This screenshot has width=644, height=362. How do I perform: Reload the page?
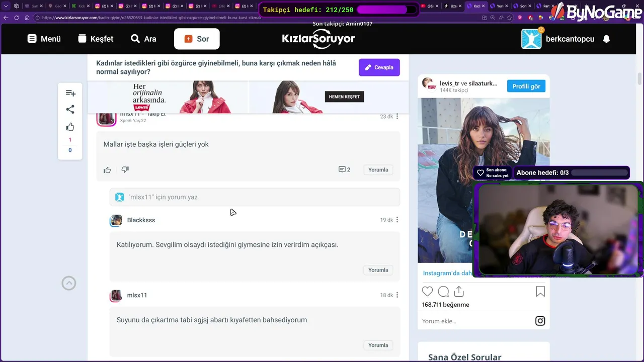pyautogui.click(x=17, y=18)
